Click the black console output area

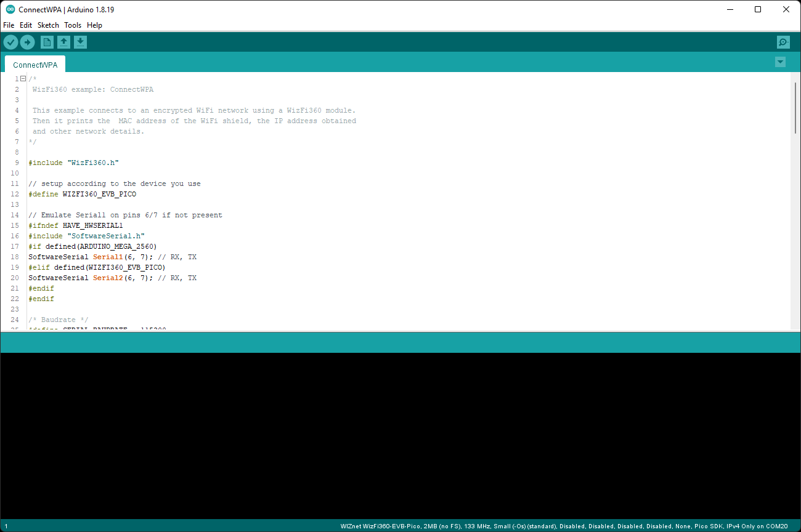click(x=400, y=435)
